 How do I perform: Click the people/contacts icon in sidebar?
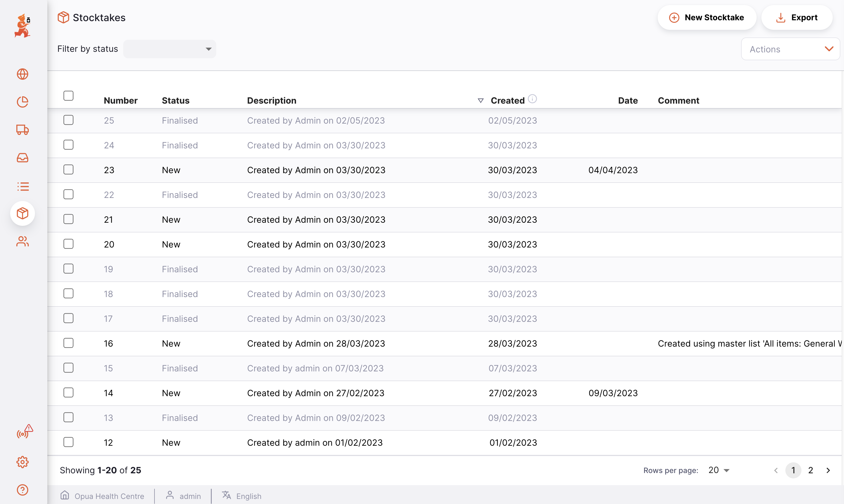click(x=23, y=241)
